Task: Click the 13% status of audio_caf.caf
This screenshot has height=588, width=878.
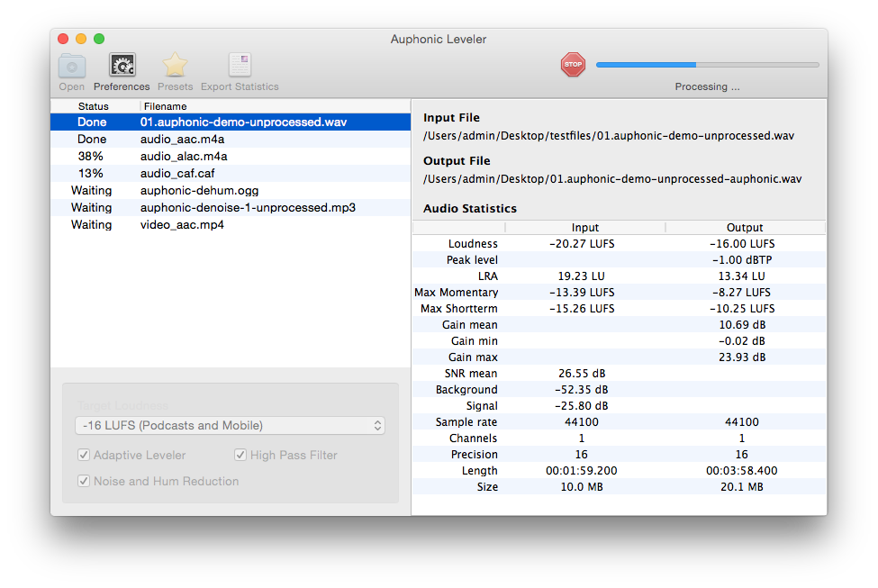Action: tap(91, 173)
